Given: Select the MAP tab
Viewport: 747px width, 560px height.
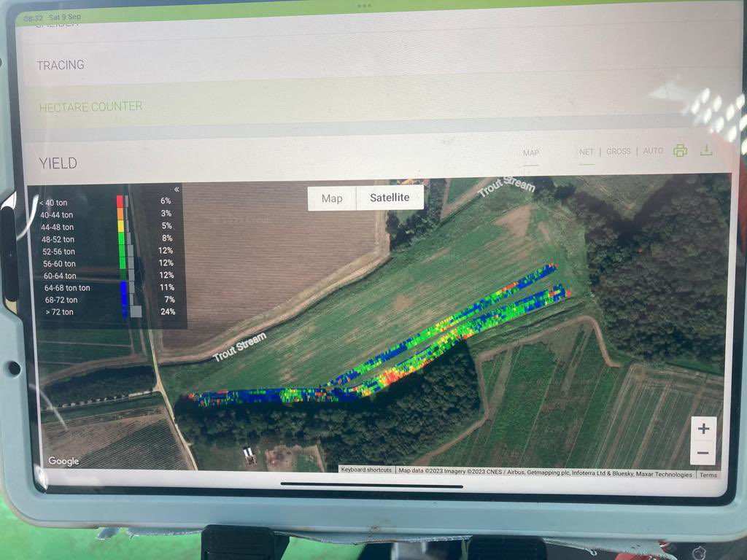Looking at the screenshot, I should click(531, 153).
